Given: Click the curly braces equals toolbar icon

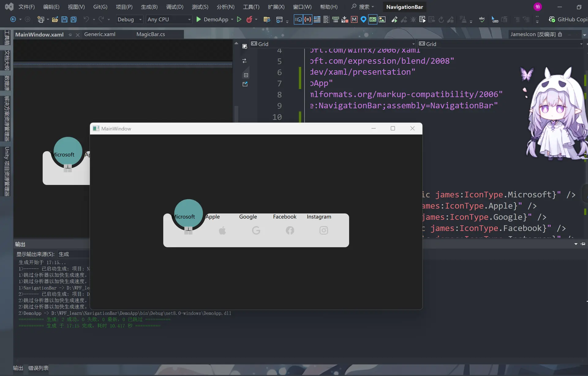Looking at the screenshot, I should (x=307, y=19).
